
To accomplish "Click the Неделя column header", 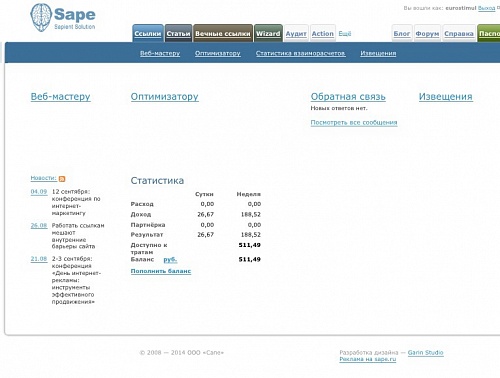I will coord(249,194).
